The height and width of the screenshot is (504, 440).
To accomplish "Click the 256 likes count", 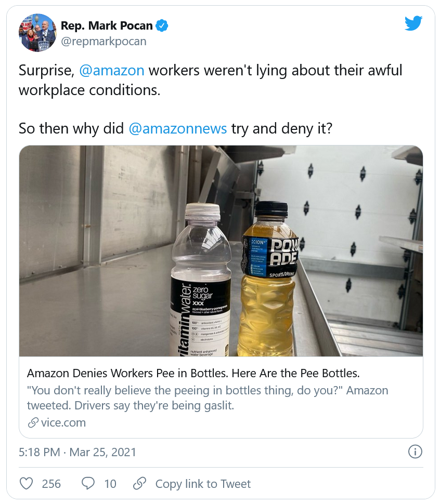I will click(x=51, y=484).
